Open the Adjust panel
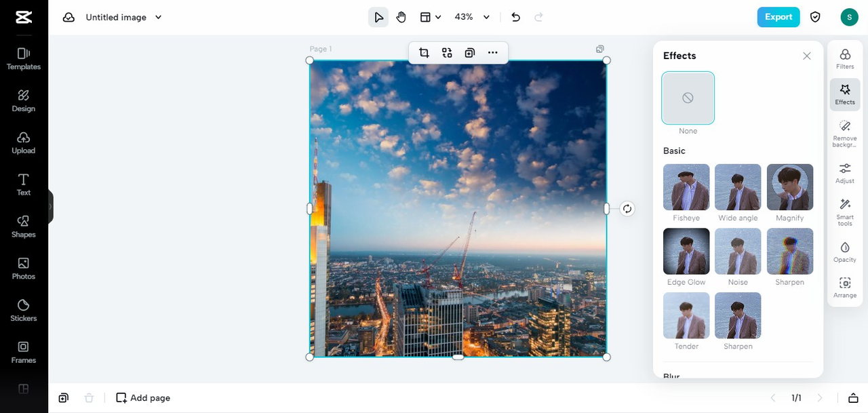Image resolution: width=868 pixels, height=413 pixels. (x=845, y=172)
